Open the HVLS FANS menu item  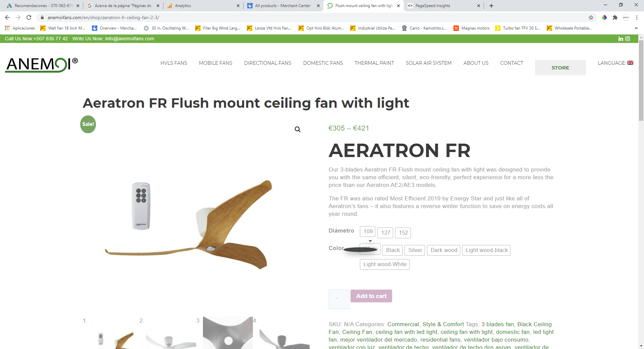[x=174, y=63]
